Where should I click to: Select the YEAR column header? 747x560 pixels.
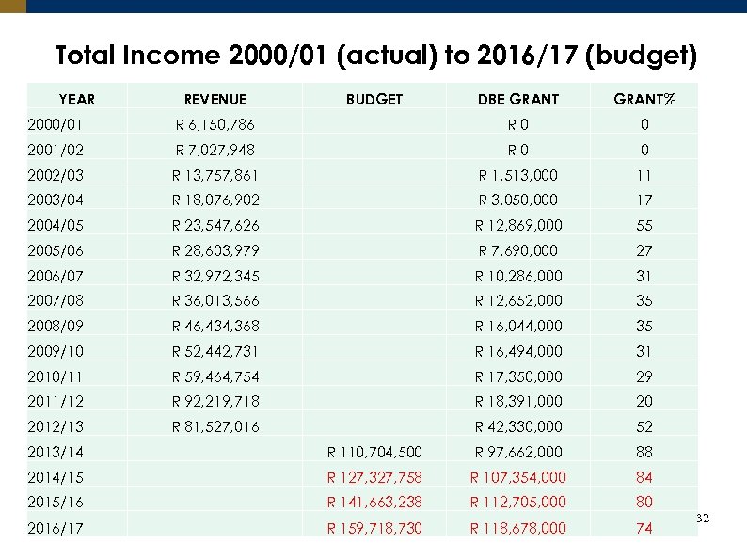76,99
